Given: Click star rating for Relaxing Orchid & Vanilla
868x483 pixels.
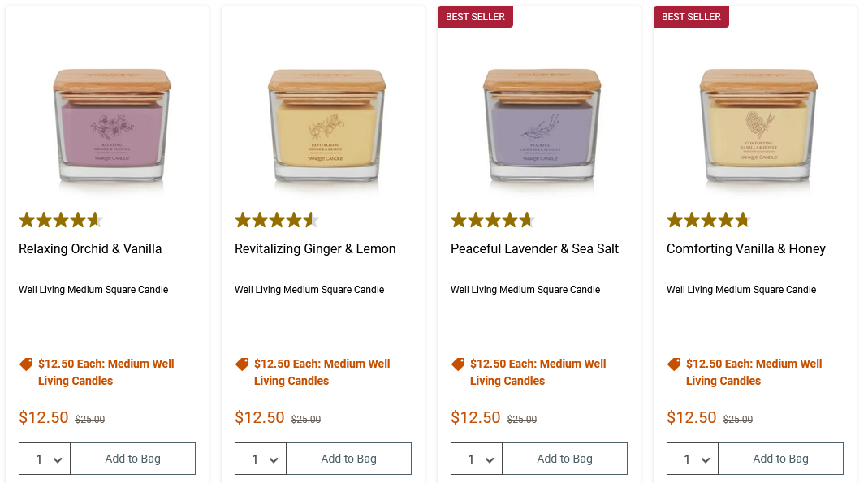Looking at the screenshot, I should click(61, 220).
